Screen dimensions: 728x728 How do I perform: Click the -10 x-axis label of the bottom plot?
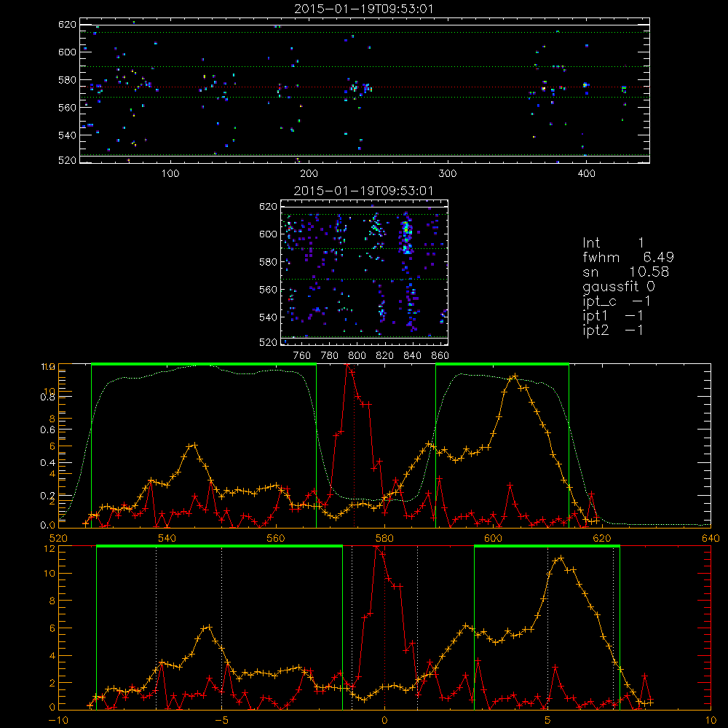pos(58,720)
